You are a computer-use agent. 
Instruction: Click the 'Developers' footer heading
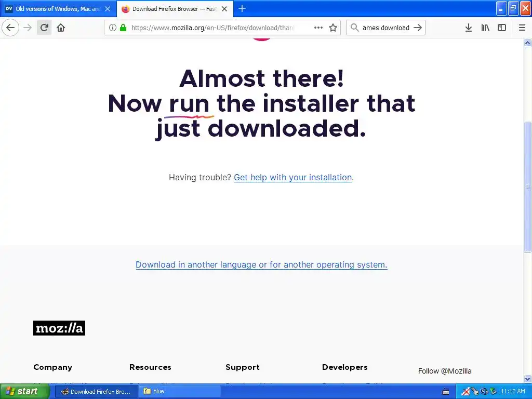click(x=345, y=367)
